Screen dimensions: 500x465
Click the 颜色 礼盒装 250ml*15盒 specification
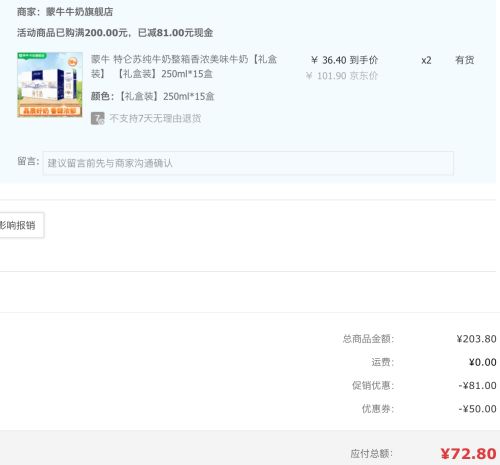click(153, 96)
